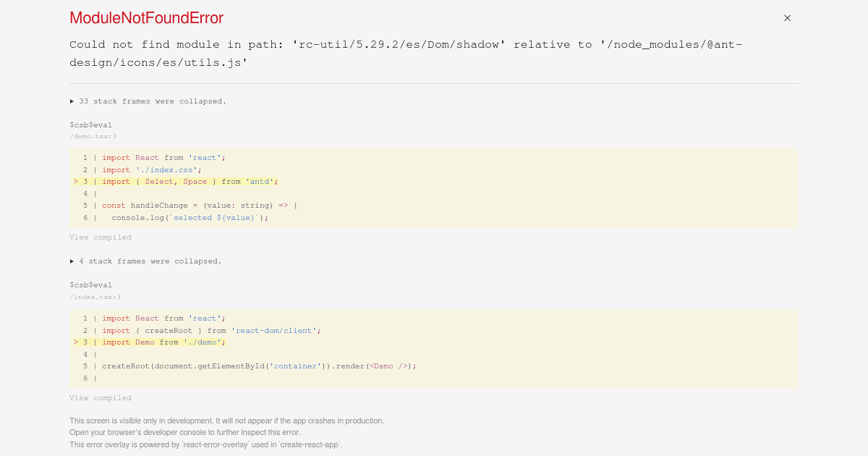
Task: Open View compiled under the index.tsx snippet
Action: pyautogui.click(x=101, y=398)
